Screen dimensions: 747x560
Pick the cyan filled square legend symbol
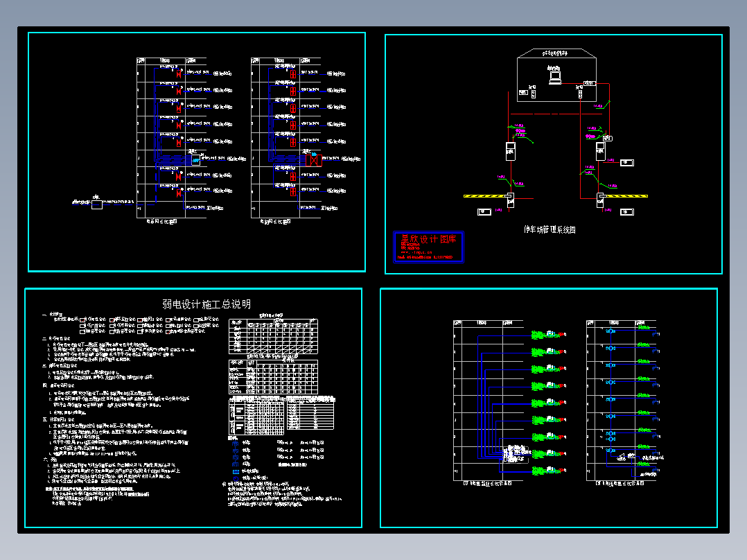point(236,472)
